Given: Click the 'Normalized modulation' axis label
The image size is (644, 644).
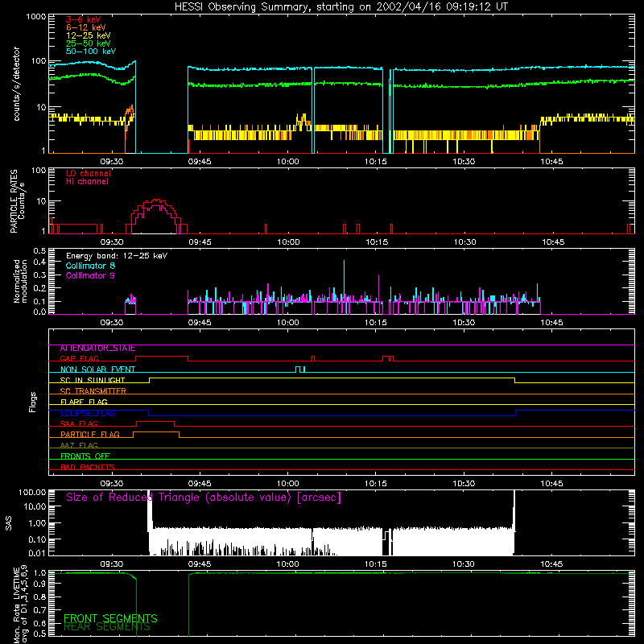Looking at the screenshot, I should point(19,281).
